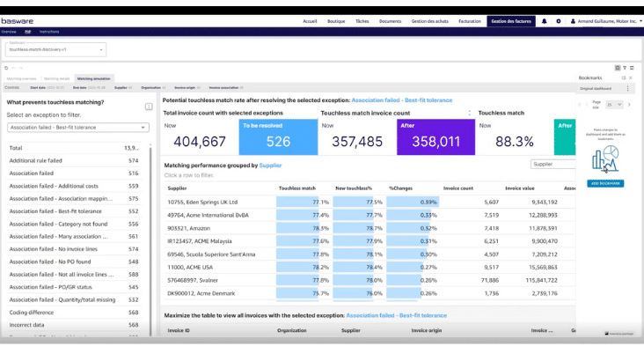644x361 pixels.
Task: Switch to the Matching overview tab
Action: (x=22, y=78)
